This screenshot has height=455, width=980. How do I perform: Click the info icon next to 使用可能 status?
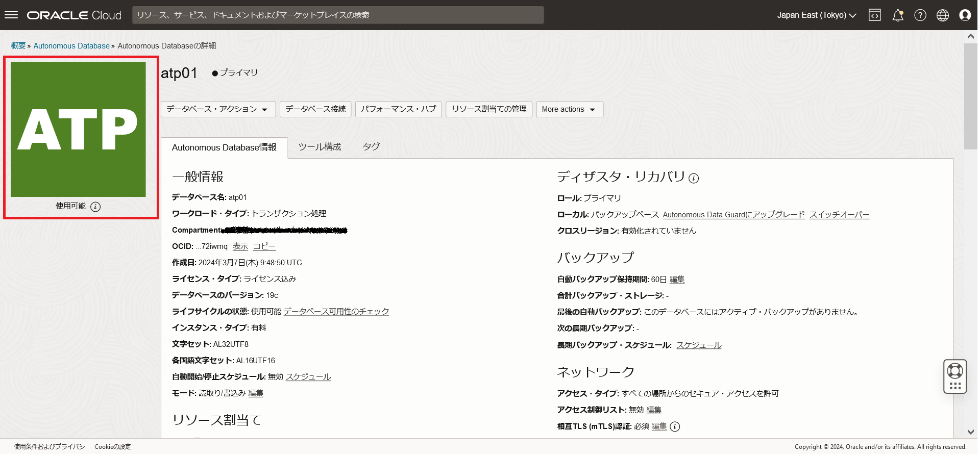[95, 207]
